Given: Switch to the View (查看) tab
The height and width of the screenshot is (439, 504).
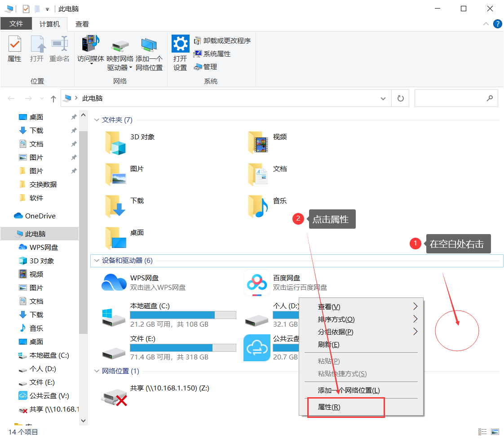Looking at the screenshot, I should click(x=82, y=24).
